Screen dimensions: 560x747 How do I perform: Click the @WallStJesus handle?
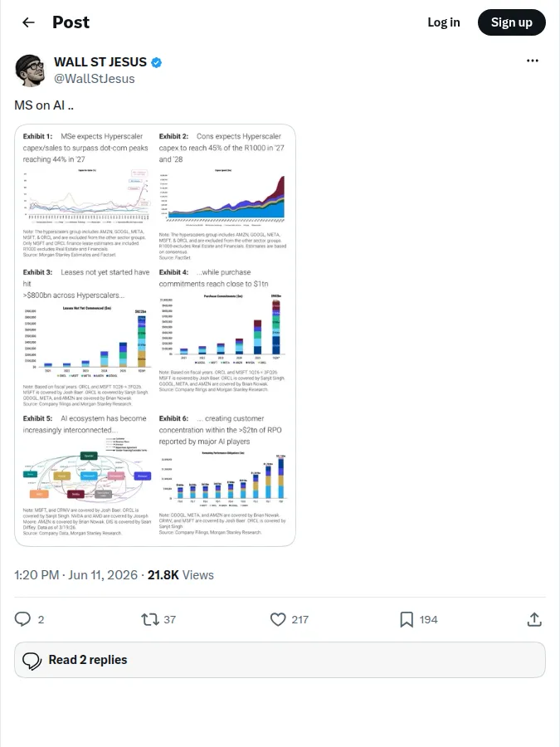[95, 79]
